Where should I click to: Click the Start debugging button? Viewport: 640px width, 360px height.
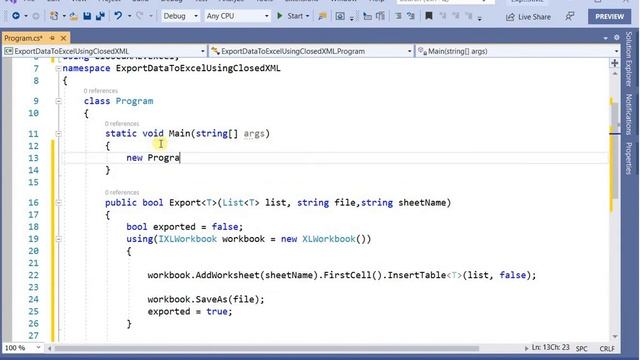point(291,16)
